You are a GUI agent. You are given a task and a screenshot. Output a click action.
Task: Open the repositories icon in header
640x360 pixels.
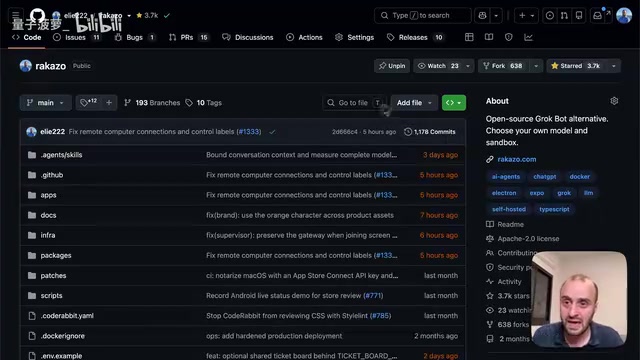pos(579,16)
